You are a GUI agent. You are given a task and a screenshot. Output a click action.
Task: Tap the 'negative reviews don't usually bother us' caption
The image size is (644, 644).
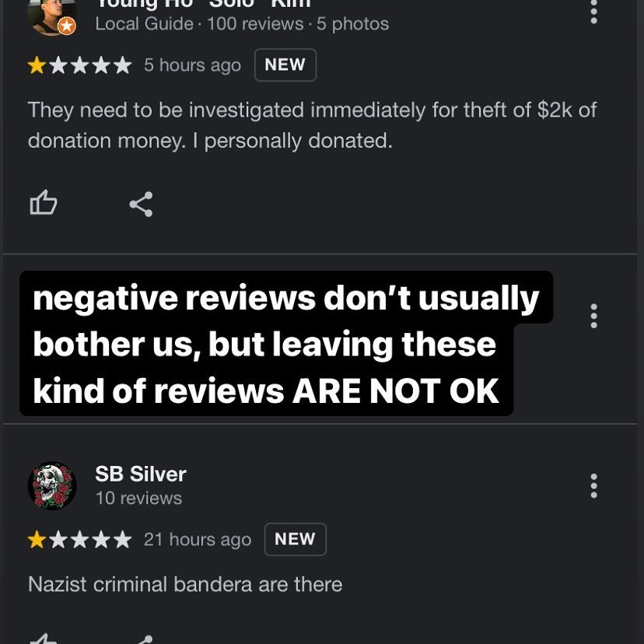pos(286,343)
